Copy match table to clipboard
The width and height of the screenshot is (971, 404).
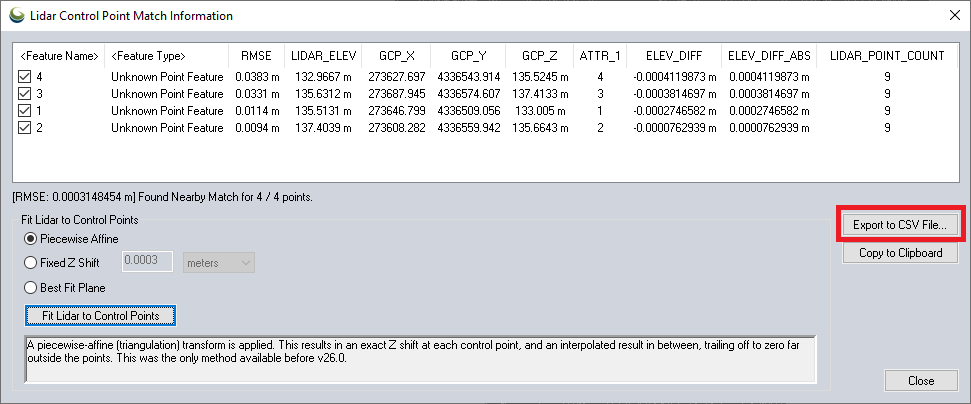pos(899,253)
